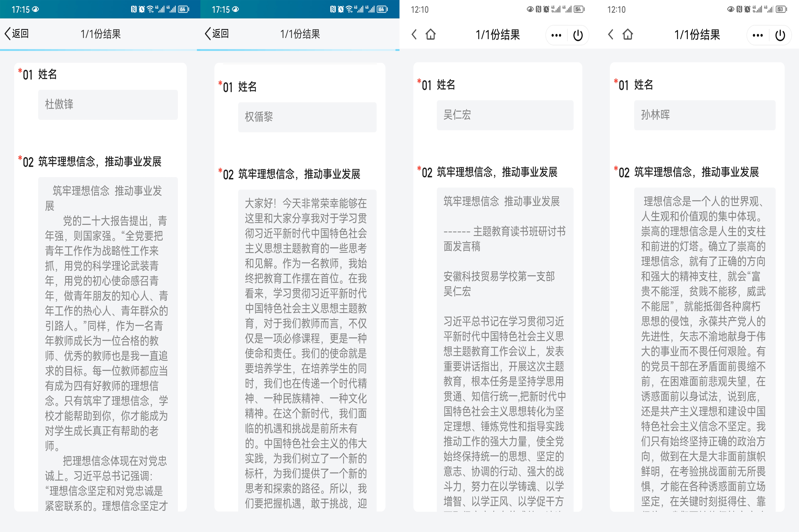Click question 02 heading in 杜傲锋 screen
This screenshot has height=532, width=799.
pyautogui.click(x=90, y=162)
